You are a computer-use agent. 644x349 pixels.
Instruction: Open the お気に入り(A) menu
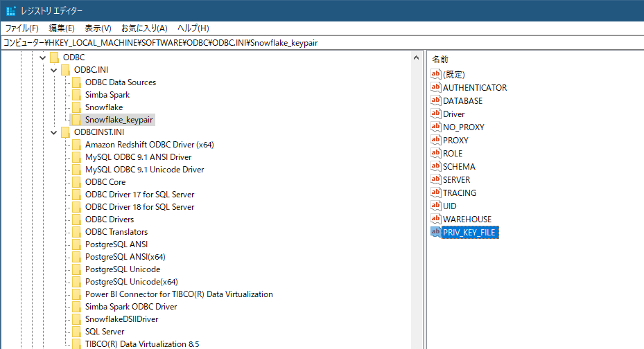(144, 28)
